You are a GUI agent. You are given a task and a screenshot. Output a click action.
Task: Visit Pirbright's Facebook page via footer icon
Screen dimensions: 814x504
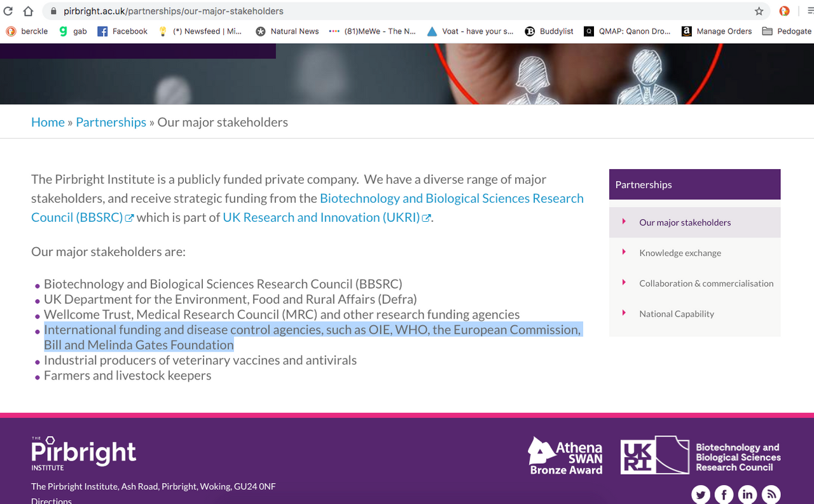pyautogui.click(x=724, y=494)
